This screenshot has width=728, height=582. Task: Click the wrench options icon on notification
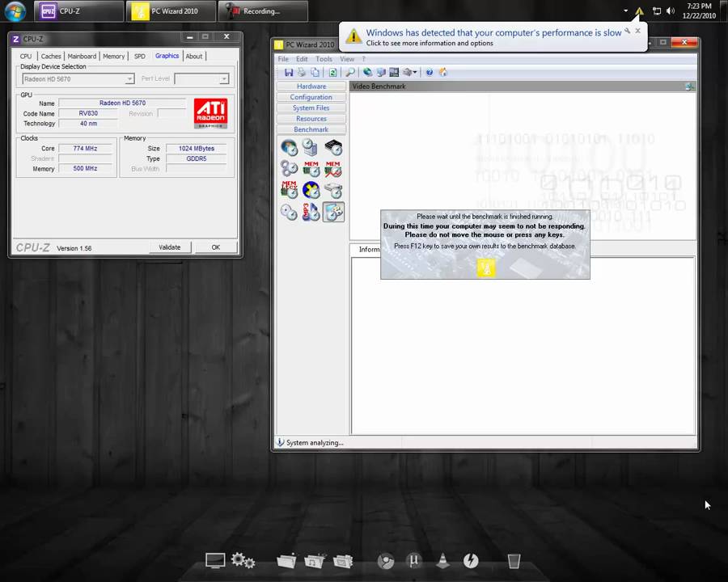(627, 31)
